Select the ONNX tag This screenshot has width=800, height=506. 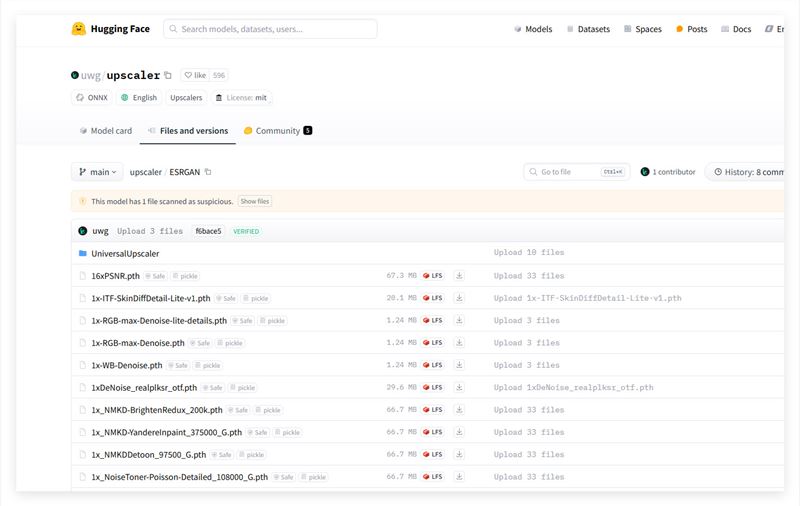pos(92,97)
